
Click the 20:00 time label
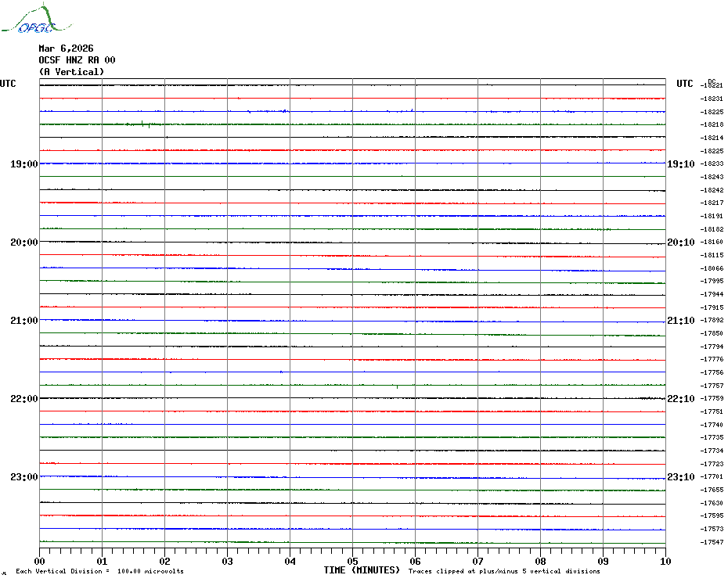[24, 242]
